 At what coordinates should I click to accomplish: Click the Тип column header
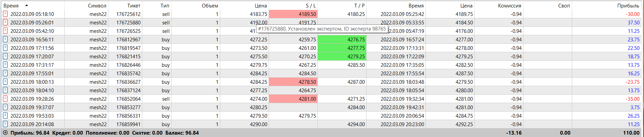(x=165, y=5)
